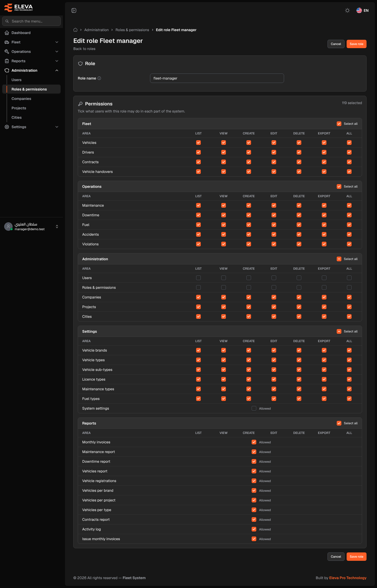Toggle the Administration Select all checkbox
This screenshot has width=377, height=588.
click(339, 259)
